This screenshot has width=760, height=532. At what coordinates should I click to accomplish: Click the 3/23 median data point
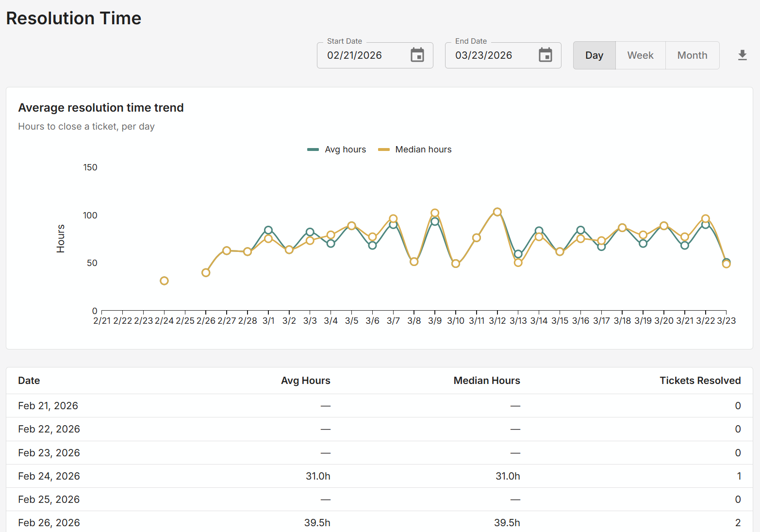point(726,264)
